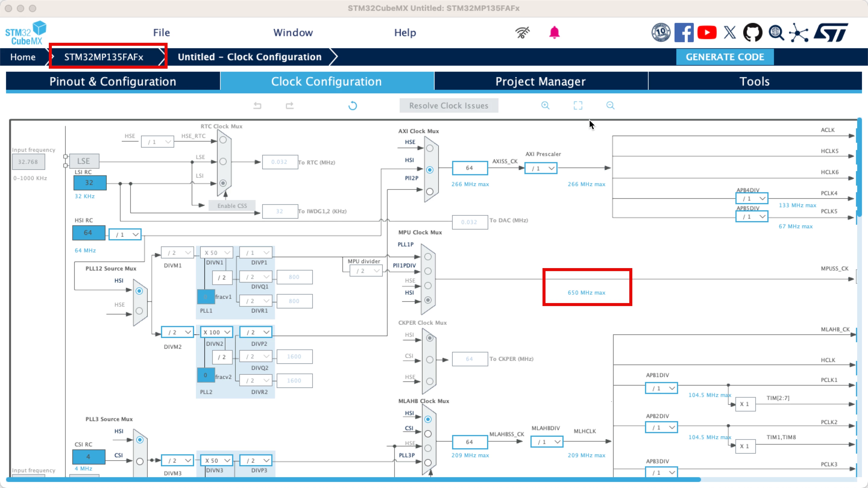Click the GENERATE CODE button

tap(725, 57)
